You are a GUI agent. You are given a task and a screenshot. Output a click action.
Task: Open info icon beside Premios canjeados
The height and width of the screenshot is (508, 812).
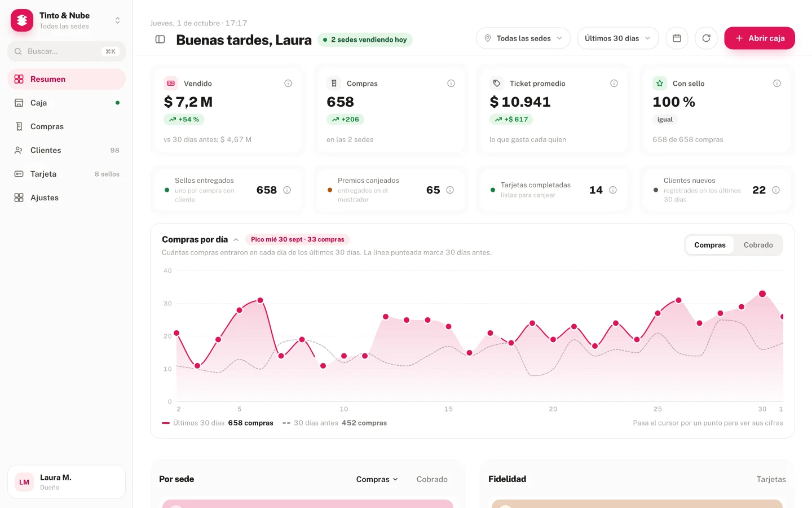450,190
